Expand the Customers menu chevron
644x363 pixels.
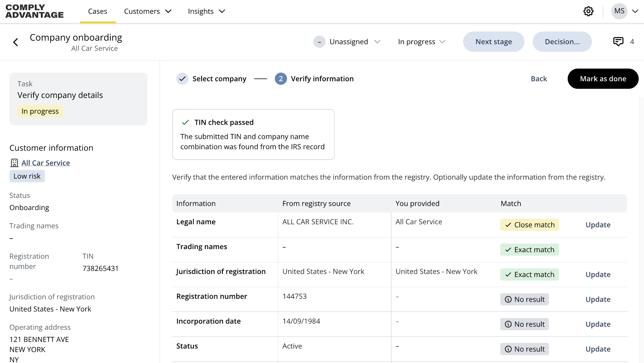pos(168,11)
